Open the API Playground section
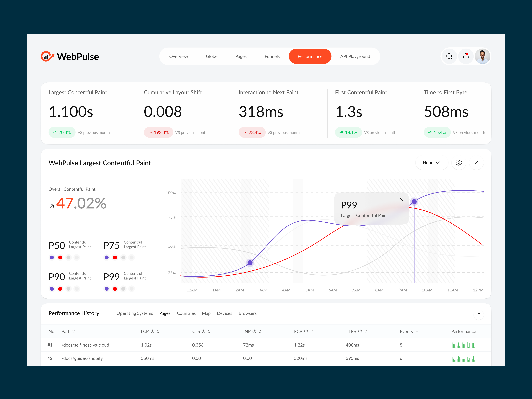This screenshot has height=399, width=532. [355, 56]
